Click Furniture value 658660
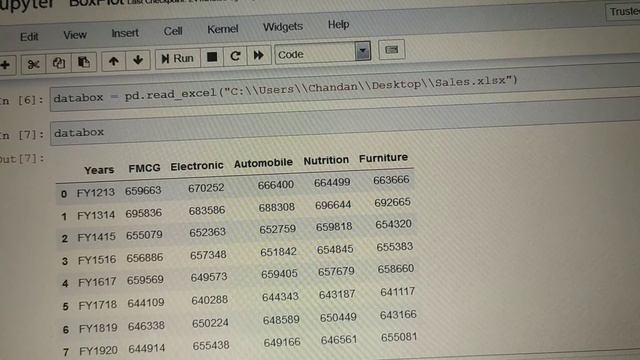Viewport: 640px width, 360px height. pyautogui.click(x=396, y=269)
